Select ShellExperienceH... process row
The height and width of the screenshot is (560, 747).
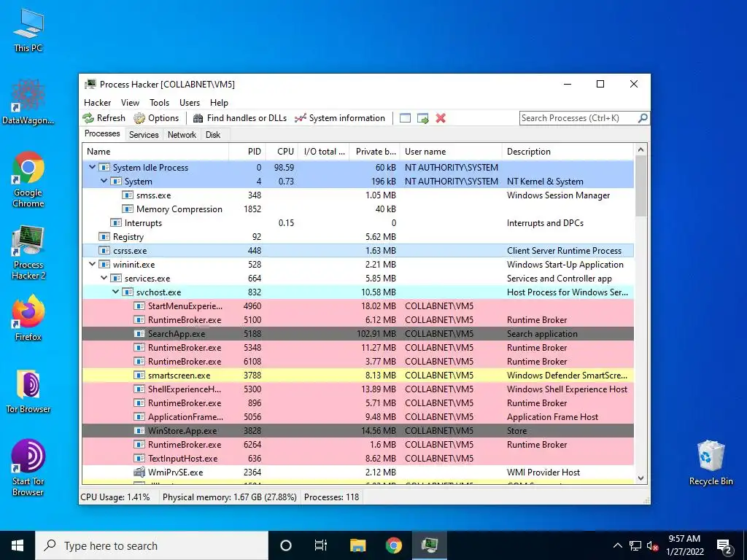tap(357, 389)
